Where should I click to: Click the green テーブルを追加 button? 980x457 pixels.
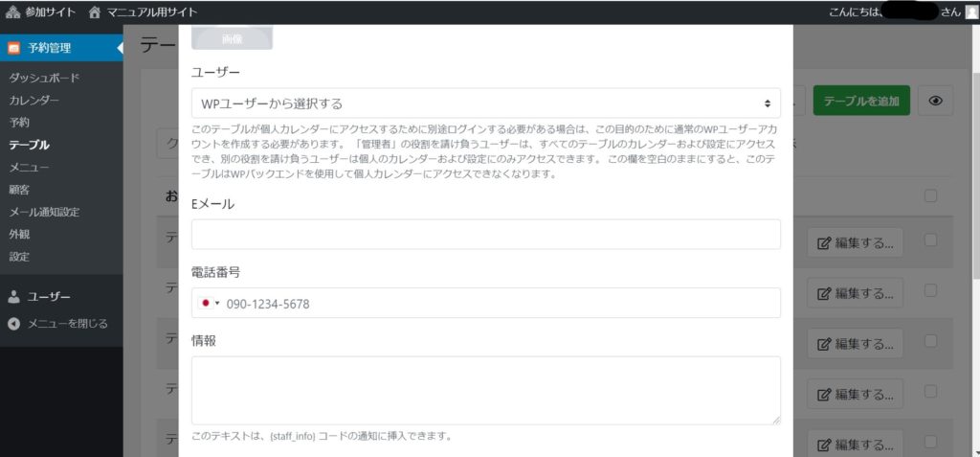[860, 101]
